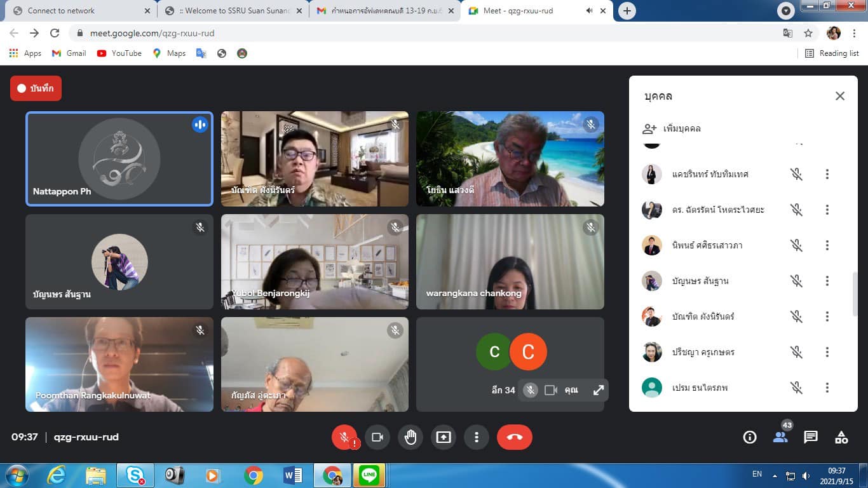Close the people side panel
This screenshot has height=488, width=868.
coord(840,96)
